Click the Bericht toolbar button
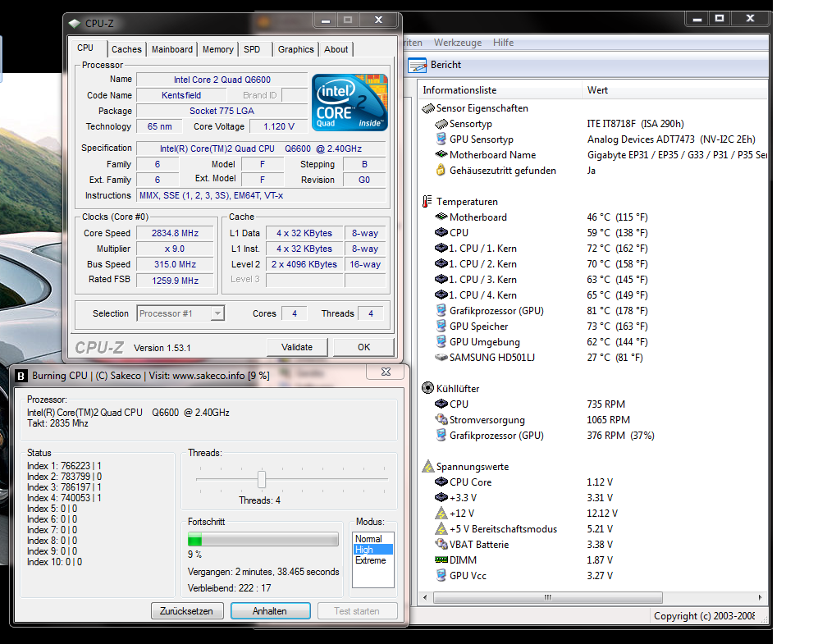This screenshot has width=827, height=644. coord(435,65)
